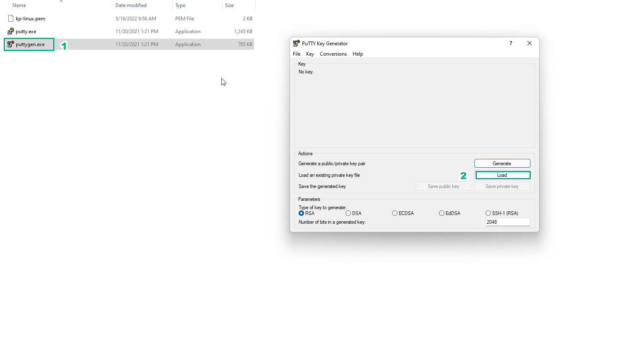Click the Generate button
The image size is (633, 364).
tap(502, 164)
